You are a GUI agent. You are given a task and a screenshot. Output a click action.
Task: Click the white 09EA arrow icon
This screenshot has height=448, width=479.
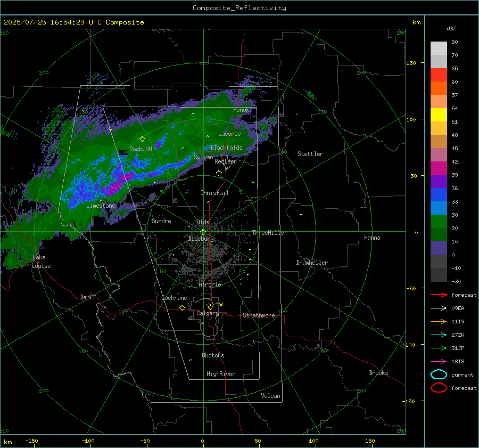(x=439, y=308)
